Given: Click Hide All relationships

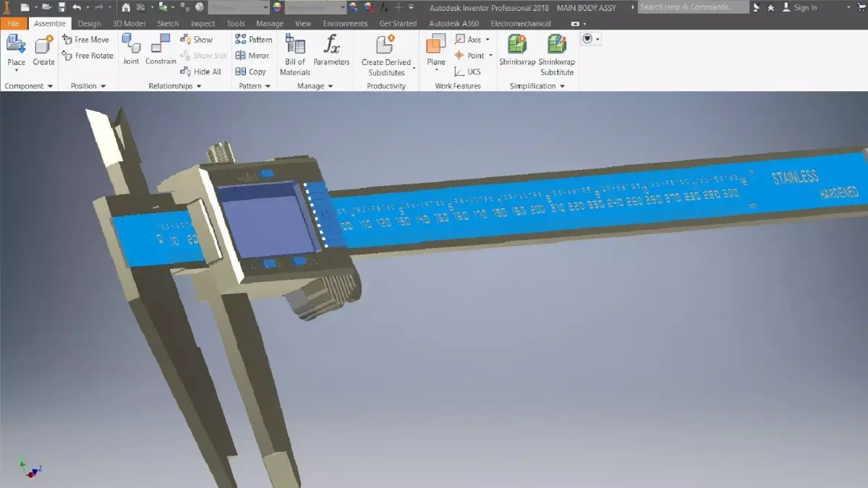Looking at the screenshot, I should (200, 72).
